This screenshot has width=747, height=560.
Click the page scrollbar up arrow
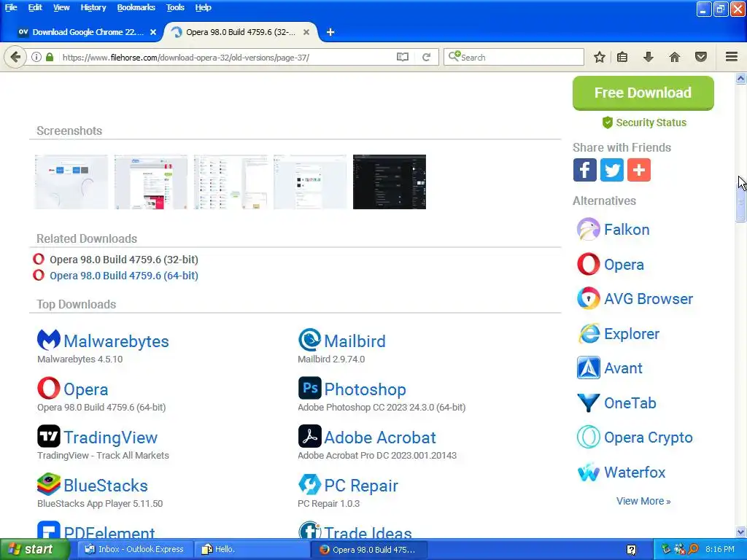(741, 78)
